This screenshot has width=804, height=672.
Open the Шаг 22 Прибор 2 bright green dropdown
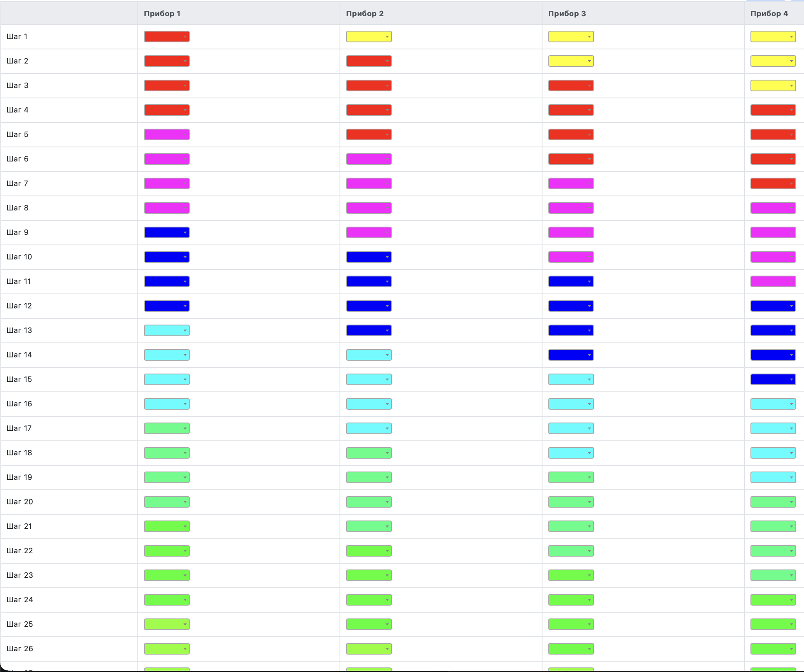(x=369, y=551)
